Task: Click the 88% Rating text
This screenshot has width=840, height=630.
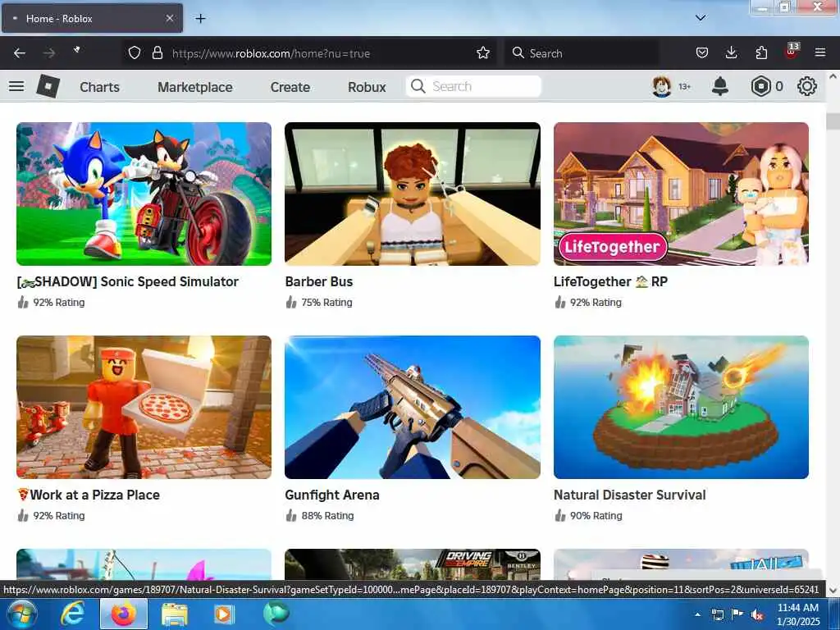Action: pos(327,515)
